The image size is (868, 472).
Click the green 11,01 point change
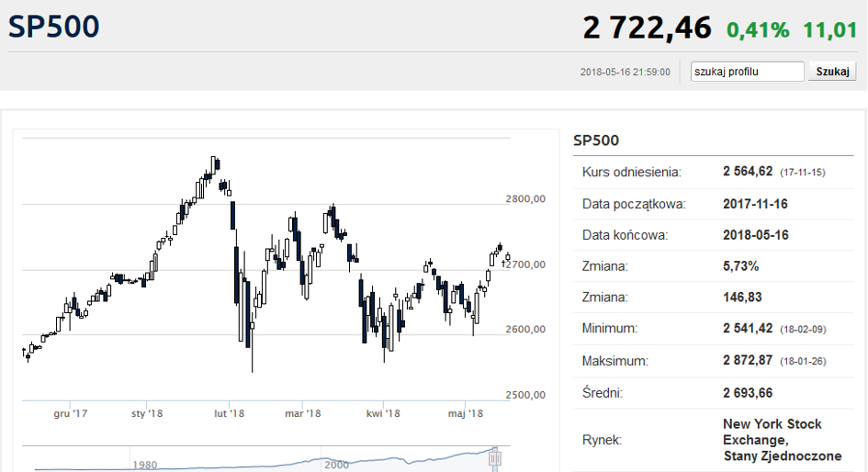coord(829,29)
